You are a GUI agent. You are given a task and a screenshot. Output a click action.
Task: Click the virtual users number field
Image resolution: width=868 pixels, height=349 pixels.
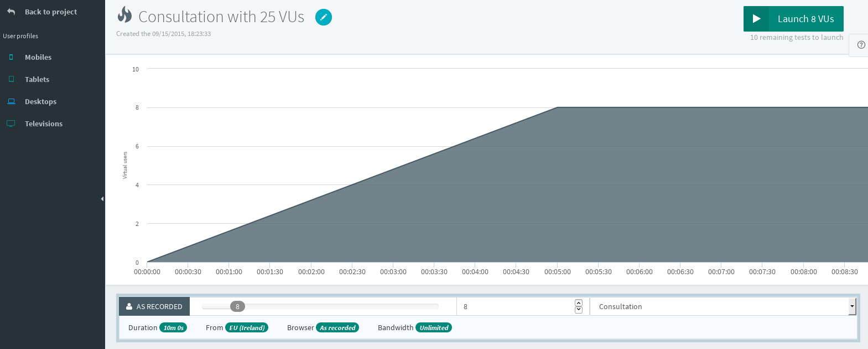tap(514, 306)
